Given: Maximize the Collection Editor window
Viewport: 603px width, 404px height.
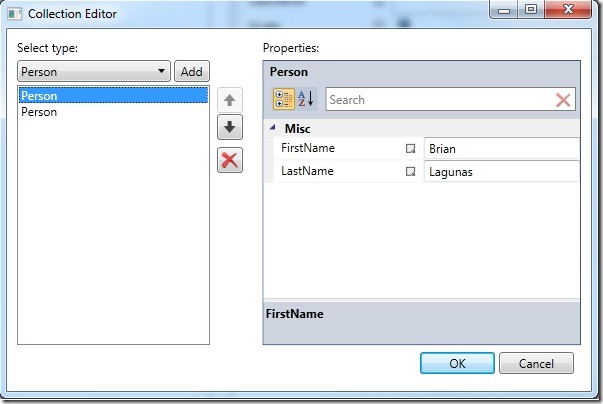Looking at the screenshot, I should [x=531, y=10].
